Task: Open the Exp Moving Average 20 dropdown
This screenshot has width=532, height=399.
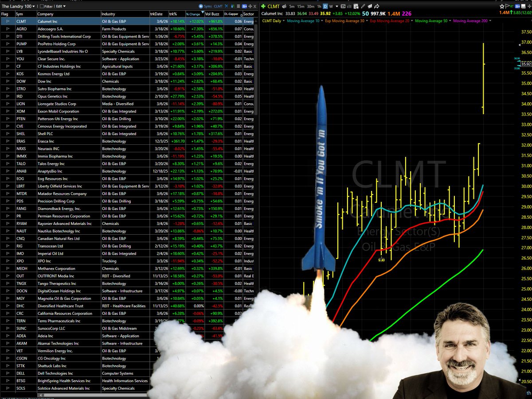Action: [392, 21]
